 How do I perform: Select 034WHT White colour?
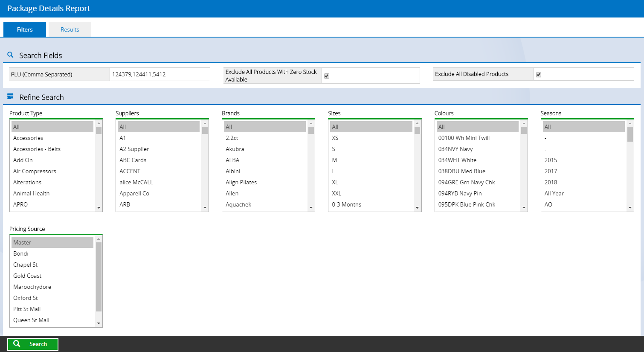tap(478, 160)
